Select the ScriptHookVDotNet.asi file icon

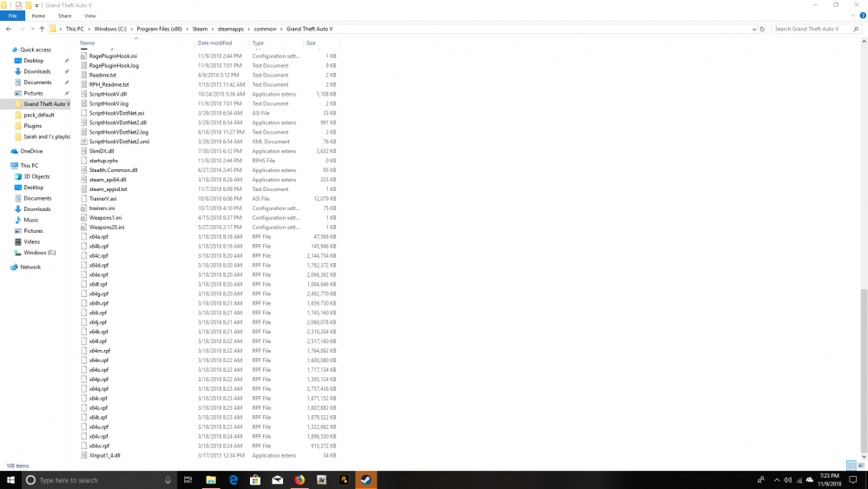click(x=83, y=113)
